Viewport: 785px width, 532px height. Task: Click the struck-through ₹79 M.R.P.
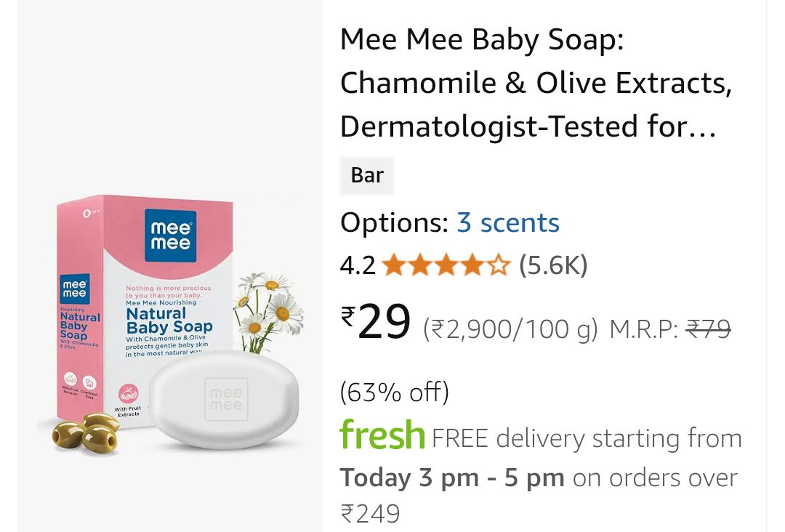click(x=709, y=330)
